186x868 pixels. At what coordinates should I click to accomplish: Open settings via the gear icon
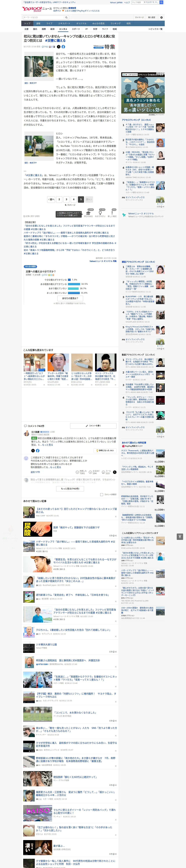161,18
